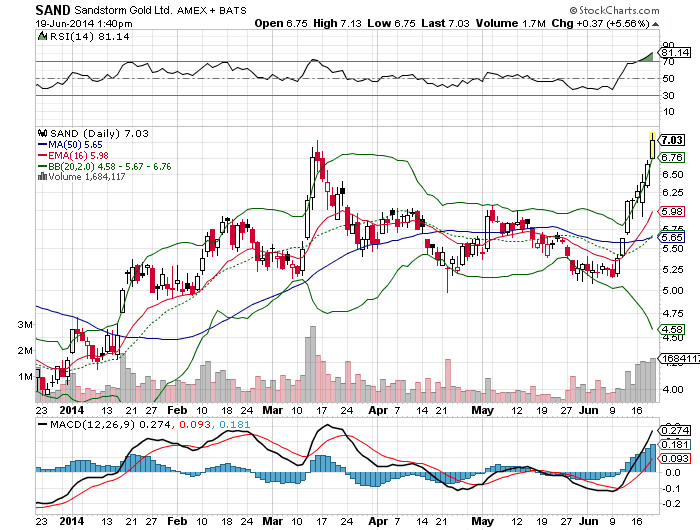The width and height of the screenshot is (700, 530).
Task: Click the Last 7.03 value in header
Action: (445, 23)
